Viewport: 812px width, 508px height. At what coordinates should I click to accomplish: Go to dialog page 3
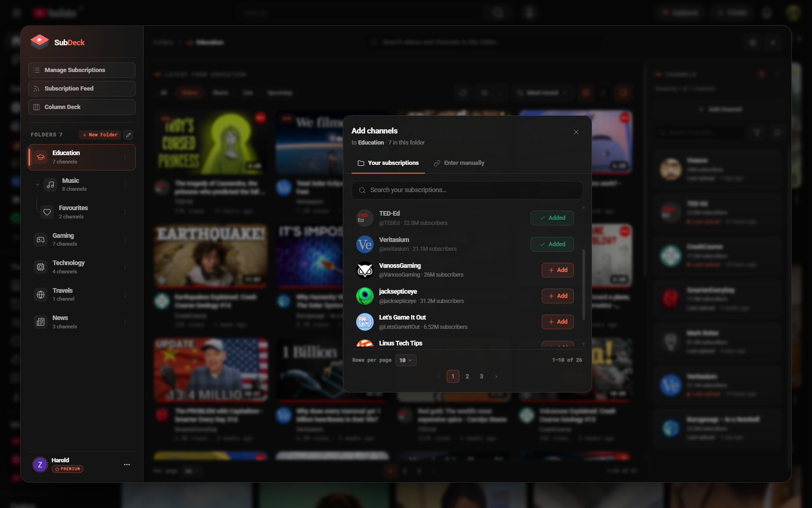pyautogui.click(x=481, y=376)
